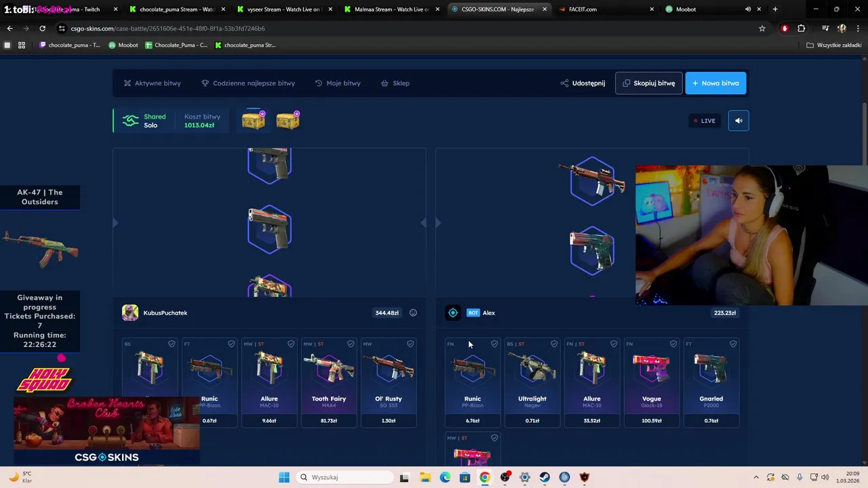The width and height of the screenshot is (868, 488).
Task: Click Alex's total 223.23zł
Action: point(725,313)
